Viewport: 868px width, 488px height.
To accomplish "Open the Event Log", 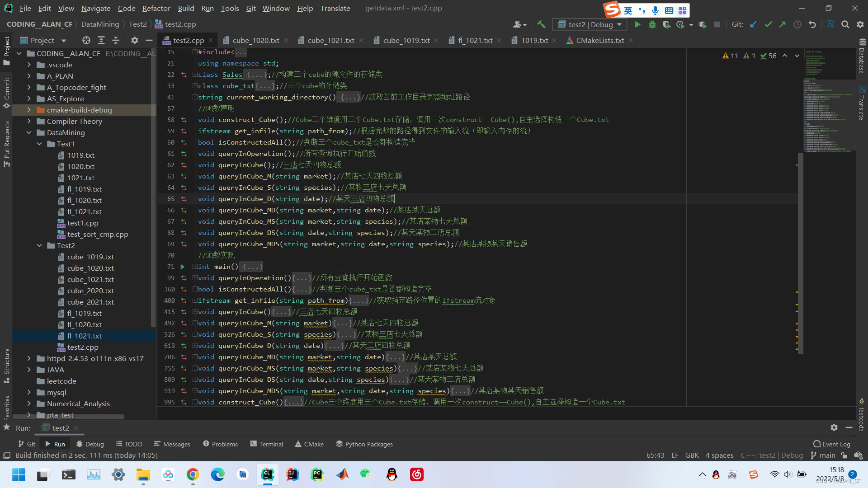I will (x=832, y=444).
